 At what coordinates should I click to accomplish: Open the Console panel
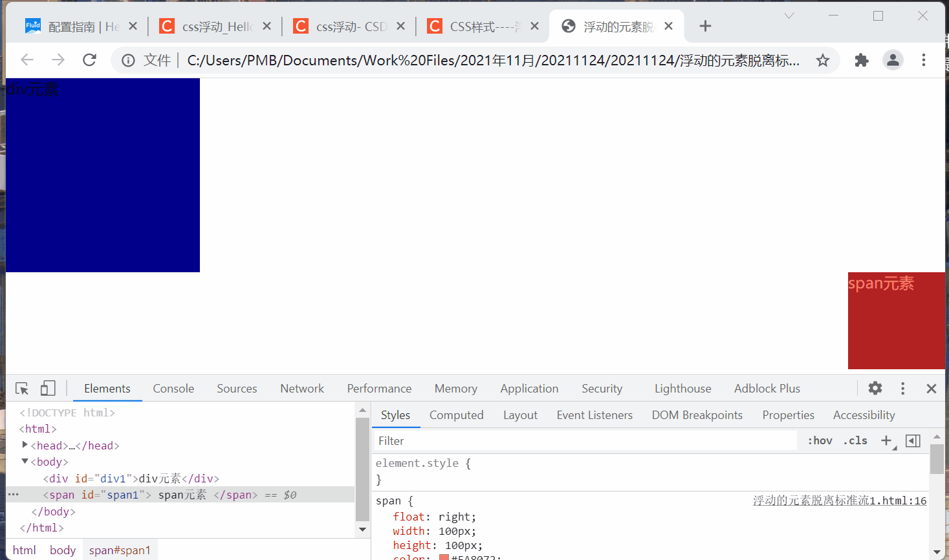[173, 389]
